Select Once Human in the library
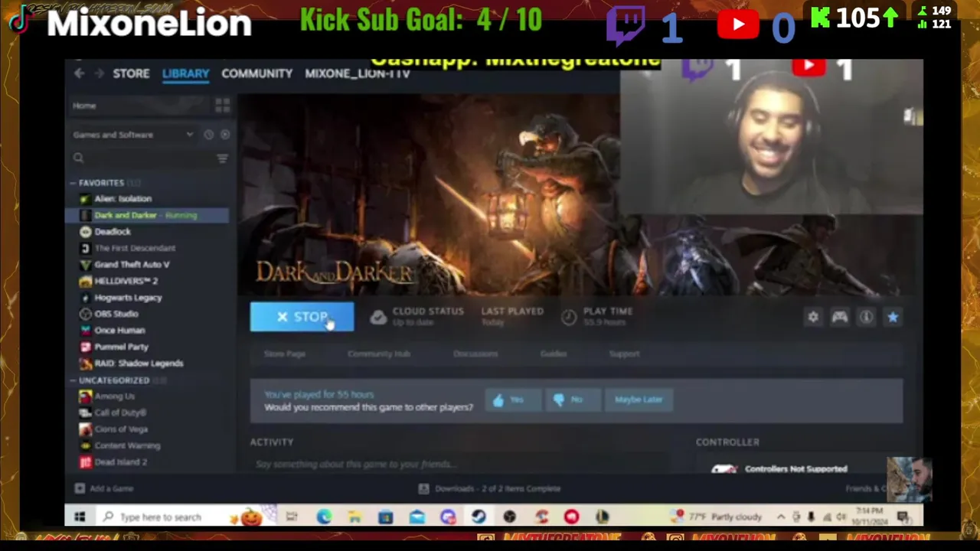This screenshot has height=551, width=980. pyautogui.click(x=119, y=331)
